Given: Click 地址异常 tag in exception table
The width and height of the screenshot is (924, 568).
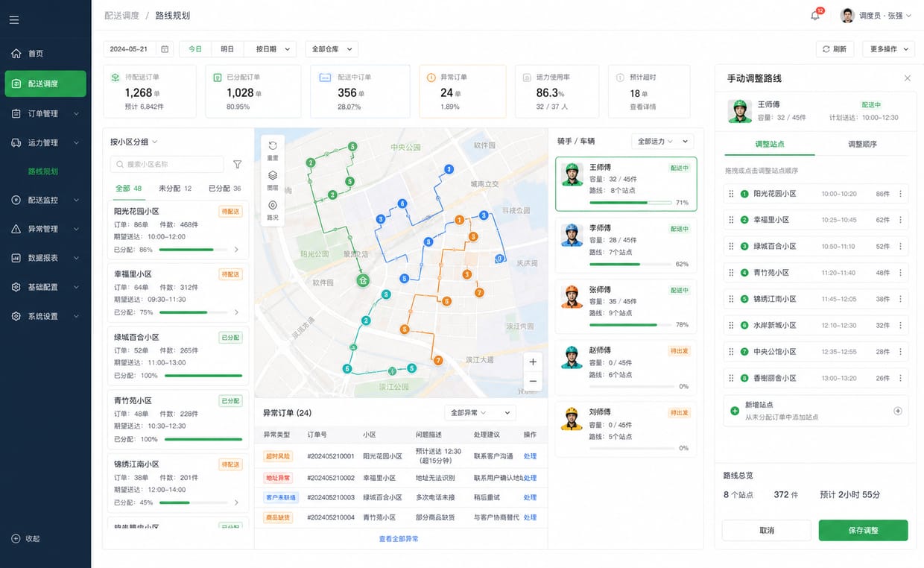Looking at the screenshot, I should coord(278,478).
